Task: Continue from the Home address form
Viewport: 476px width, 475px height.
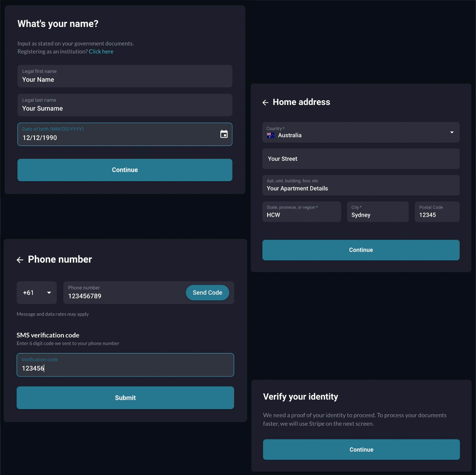Action: pyautogui.click(x=361, y=250)
